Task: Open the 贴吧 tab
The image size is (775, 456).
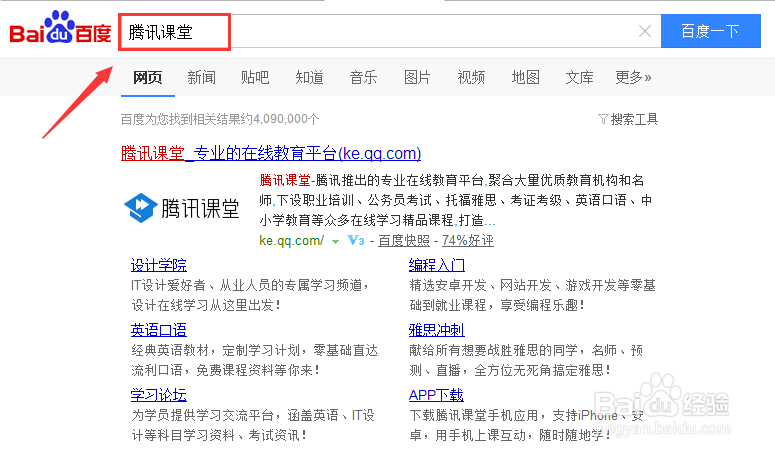Action: pyautogui.click(x=255, y=78)
